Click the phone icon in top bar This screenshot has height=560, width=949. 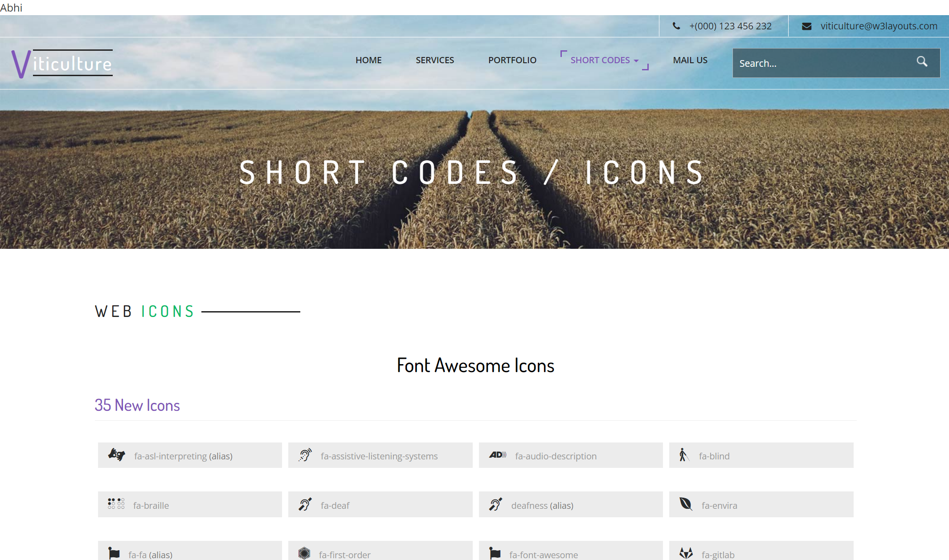(x=676, y=26)
